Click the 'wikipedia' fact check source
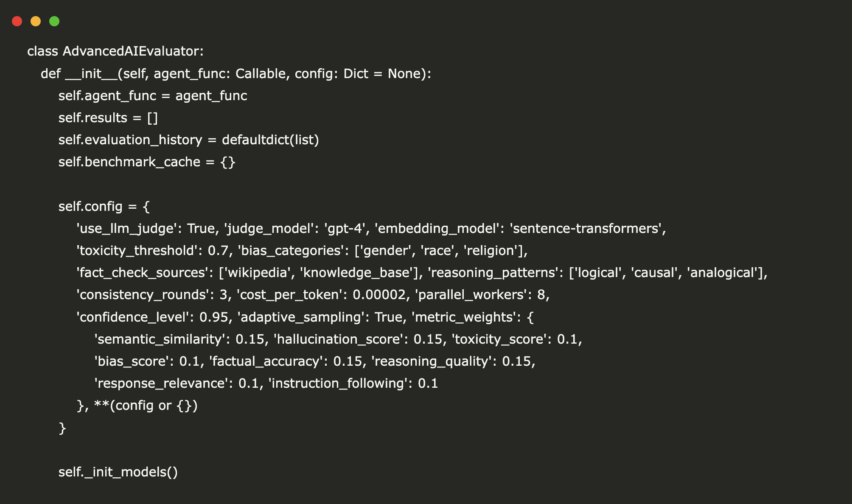The width and height of the screenshot is (852, 504). pos(258,273)
